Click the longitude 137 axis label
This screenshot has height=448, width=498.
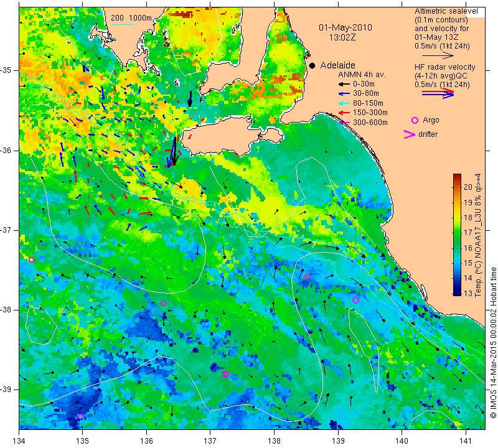pos(210,441)
